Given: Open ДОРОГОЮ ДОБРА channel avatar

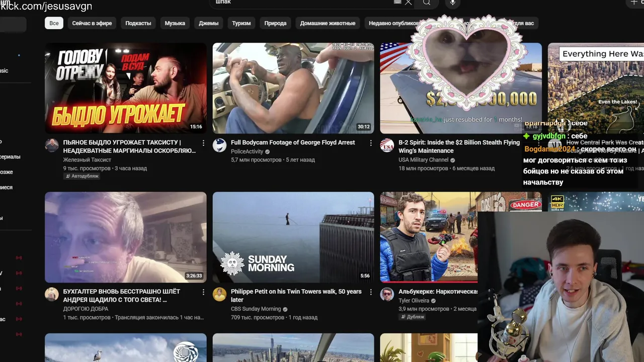Looking at the screenshot, I should 52,294.
